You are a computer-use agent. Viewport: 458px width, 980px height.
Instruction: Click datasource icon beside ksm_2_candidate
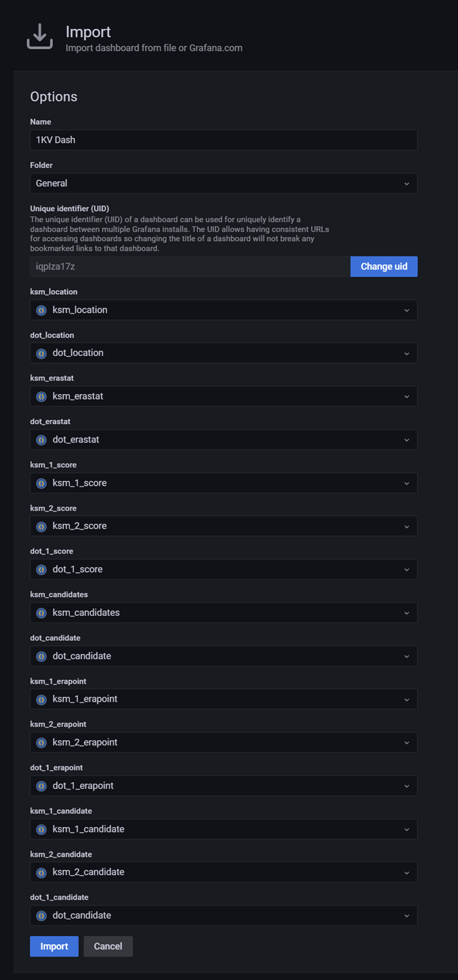41,872
